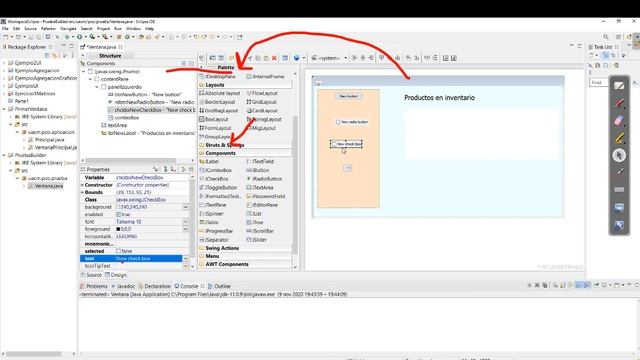Pick JTree palette component
The height and width of the screenshot is (360, 640).
[255, 222]
